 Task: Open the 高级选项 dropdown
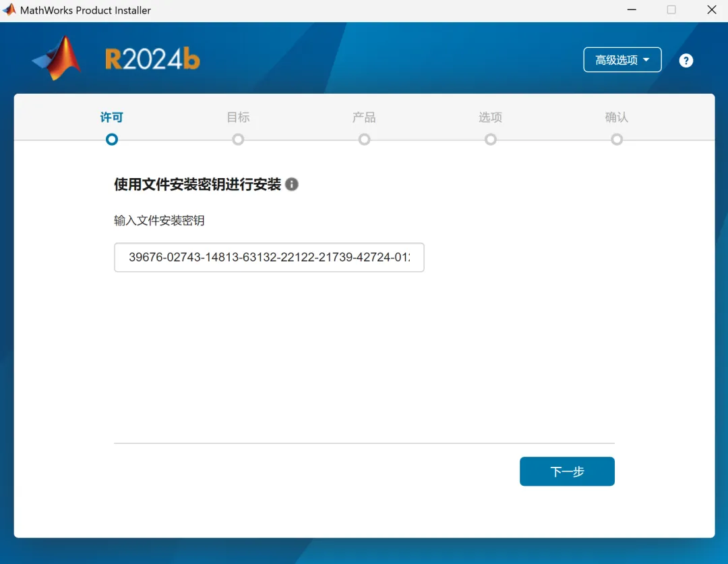pos(622,60)
